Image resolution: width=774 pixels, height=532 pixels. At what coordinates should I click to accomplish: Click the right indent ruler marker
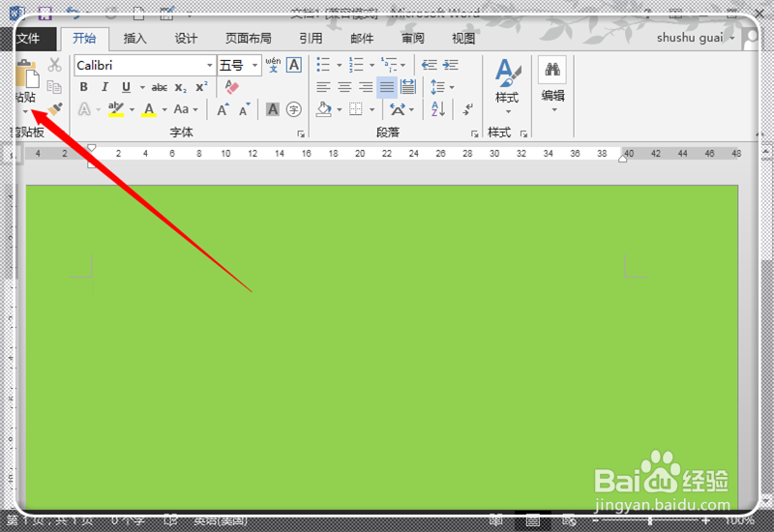(622, 159)
